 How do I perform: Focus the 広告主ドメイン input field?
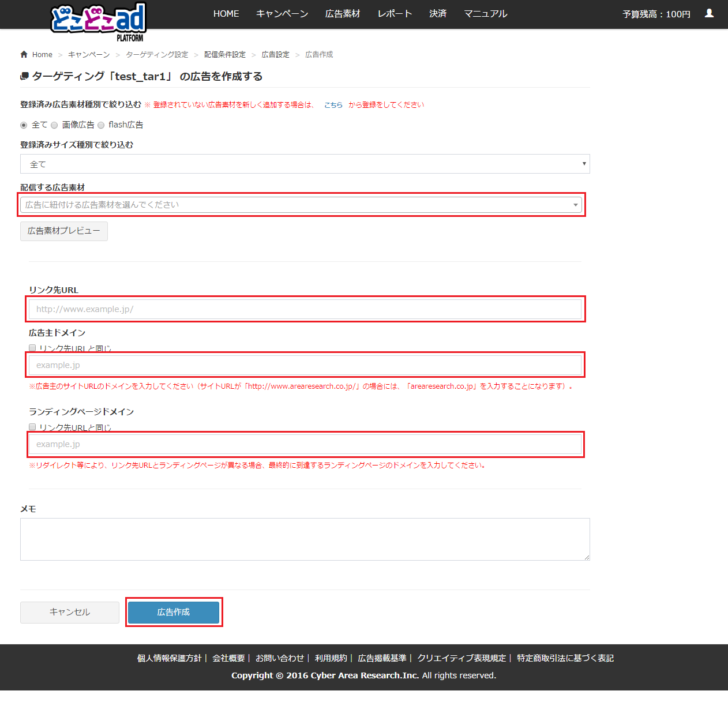click(x=305, y=365)
